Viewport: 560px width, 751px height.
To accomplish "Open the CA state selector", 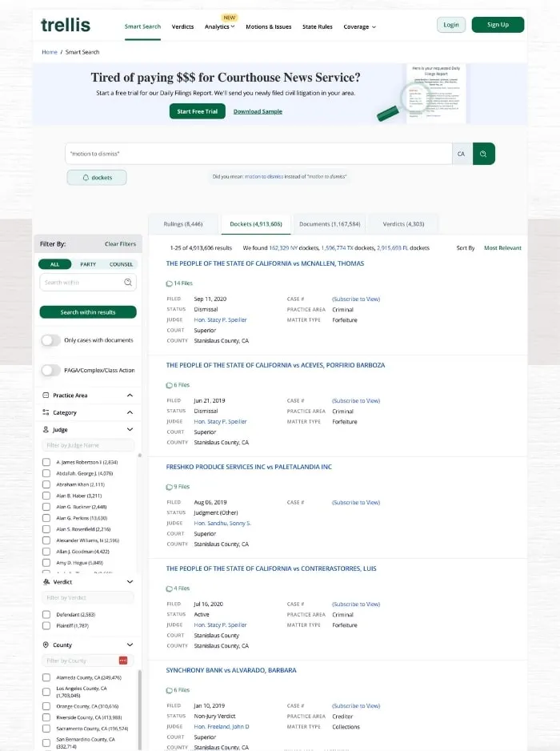I will pos(462,154).
